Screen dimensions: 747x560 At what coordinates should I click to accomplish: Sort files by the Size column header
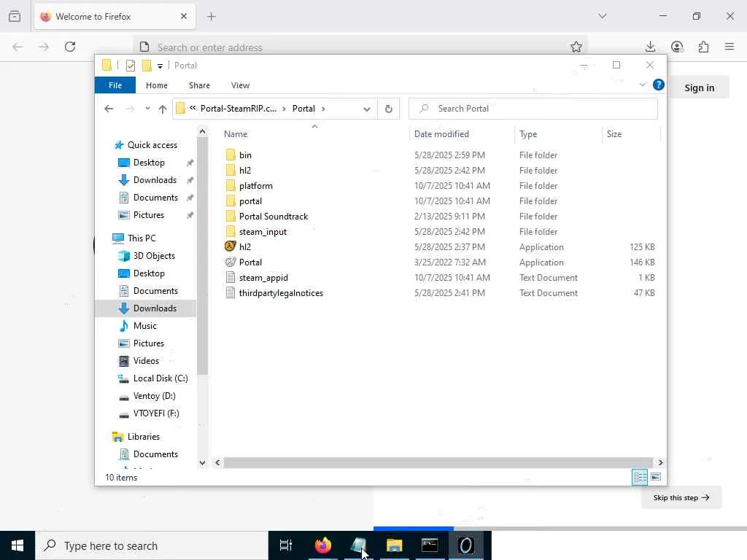coord(614,134)
